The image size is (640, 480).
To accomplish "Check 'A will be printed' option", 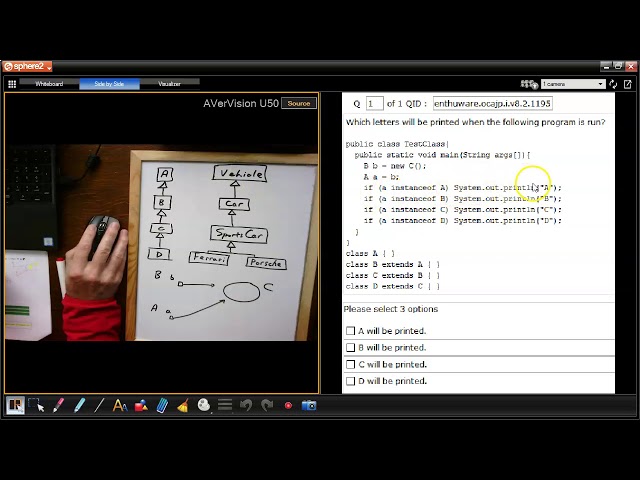I will click(350, 331).
